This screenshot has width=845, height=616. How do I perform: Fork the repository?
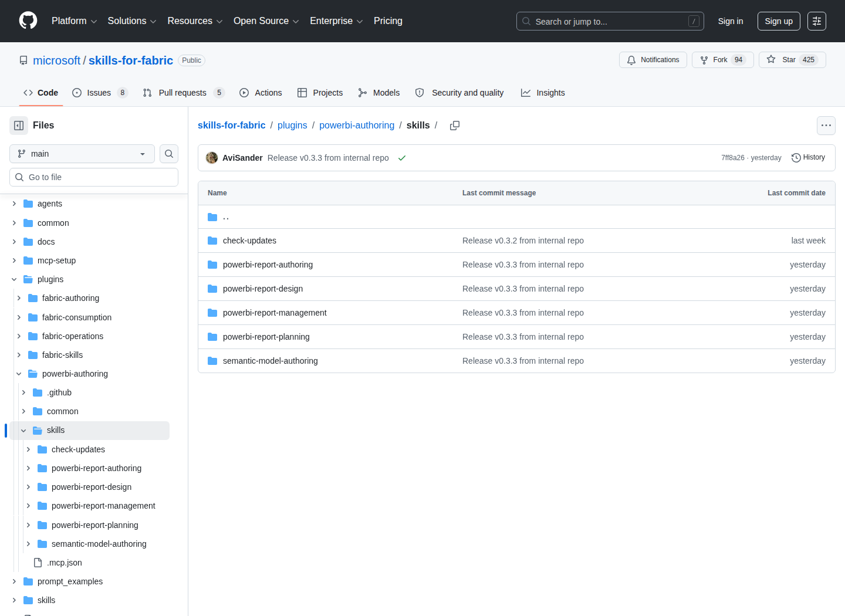point(722,60)
